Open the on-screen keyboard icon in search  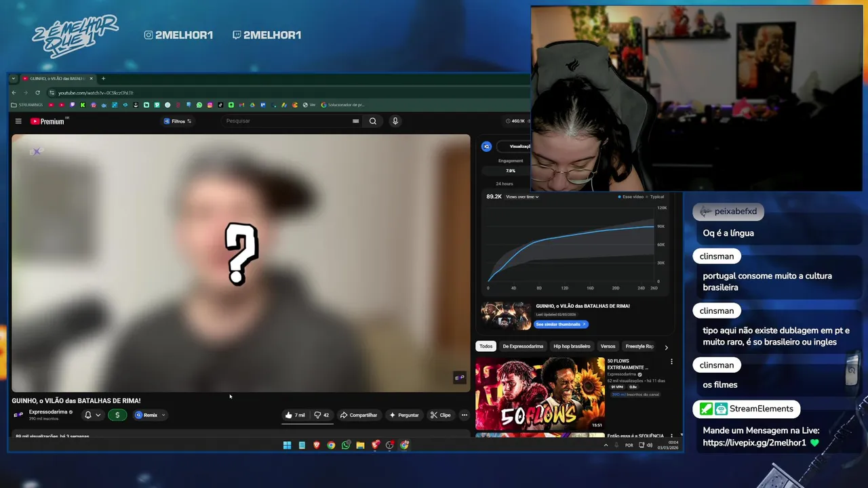tap(355, 121)
